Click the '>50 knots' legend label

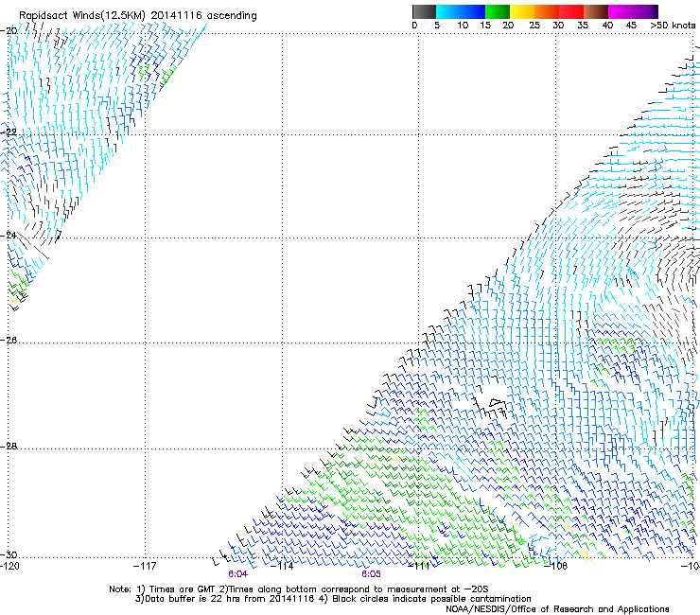[673, 26]
